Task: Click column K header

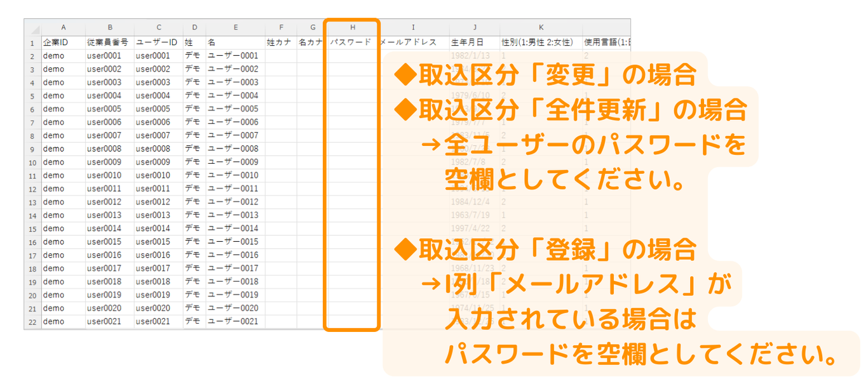Action: 541,28
